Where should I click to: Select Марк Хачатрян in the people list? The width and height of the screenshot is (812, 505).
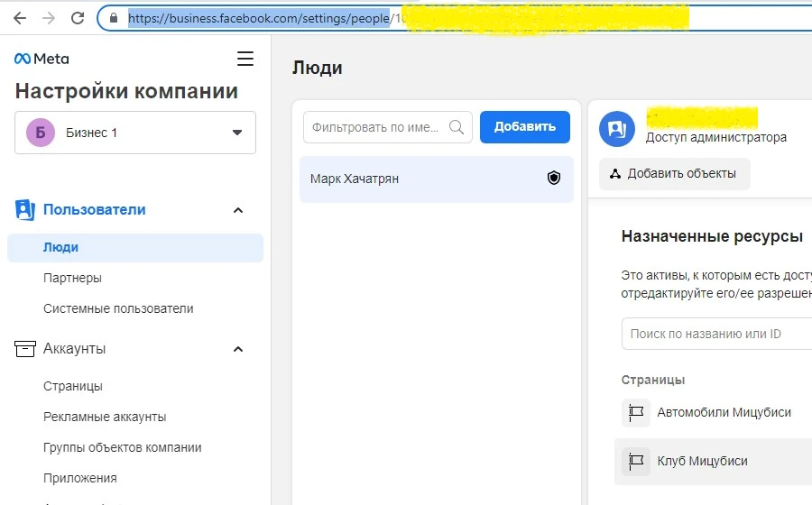(437, 179)
